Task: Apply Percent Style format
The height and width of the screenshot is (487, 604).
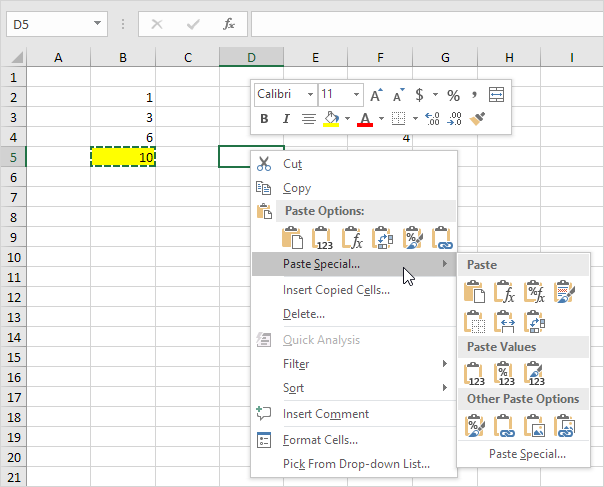Action: [453, 95]
